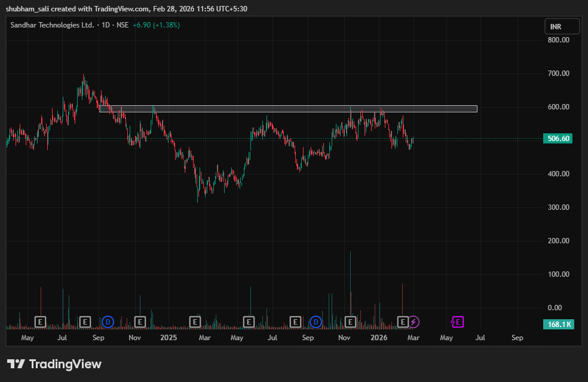Open the earnings E marker after May 2025
The height and width of the screenshot is (382, 588).
(x=249, y=322)
